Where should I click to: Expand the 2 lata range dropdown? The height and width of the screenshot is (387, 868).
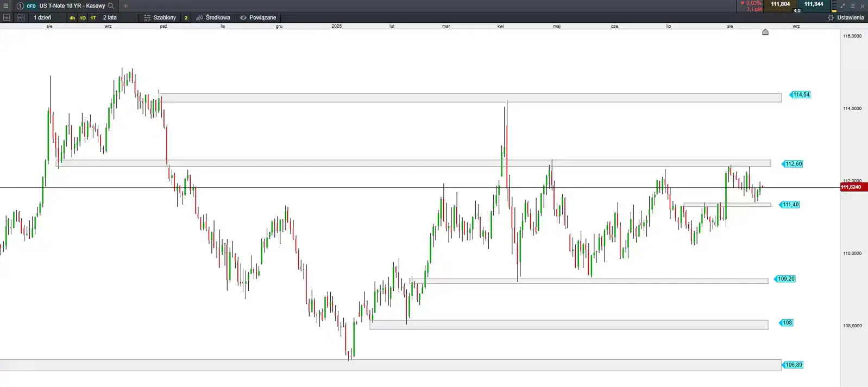point(110,17)
